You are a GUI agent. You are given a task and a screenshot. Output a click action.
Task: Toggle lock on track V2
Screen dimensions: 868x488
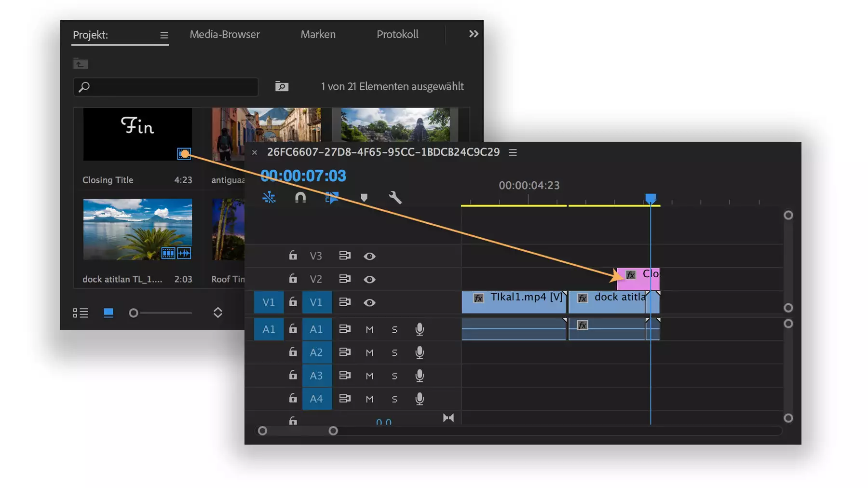click(x=293, y=279)
